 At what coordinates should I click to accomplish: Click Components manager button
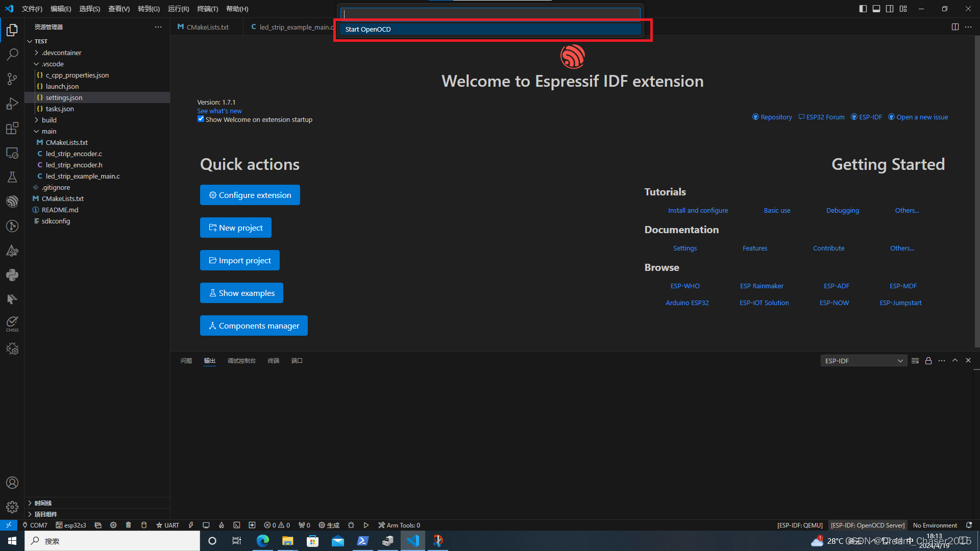(254, 325)
